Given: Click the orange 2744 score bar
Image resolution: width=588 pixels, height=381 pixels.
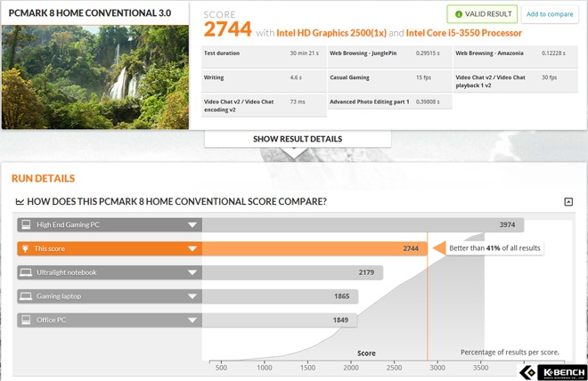Looking at the screenshot, I should pyautogui.click(x=314, y=248).
